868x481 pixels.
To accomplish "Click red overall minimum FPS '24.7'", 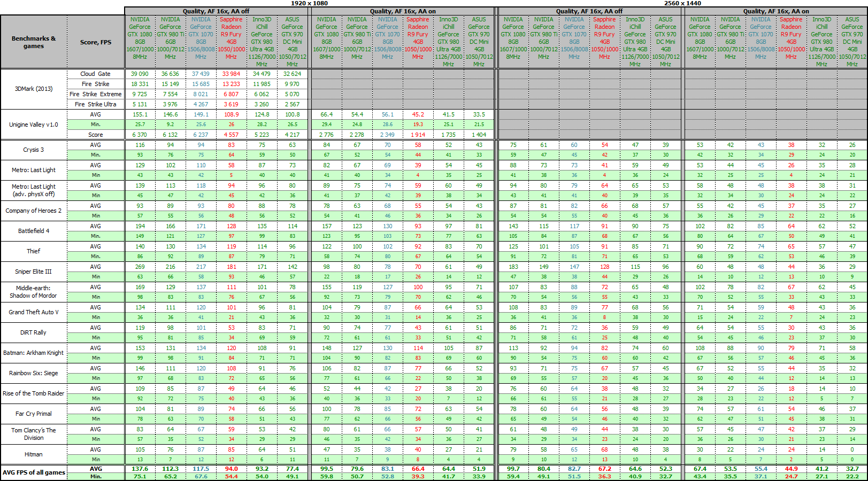I will [x=792, y=476].
